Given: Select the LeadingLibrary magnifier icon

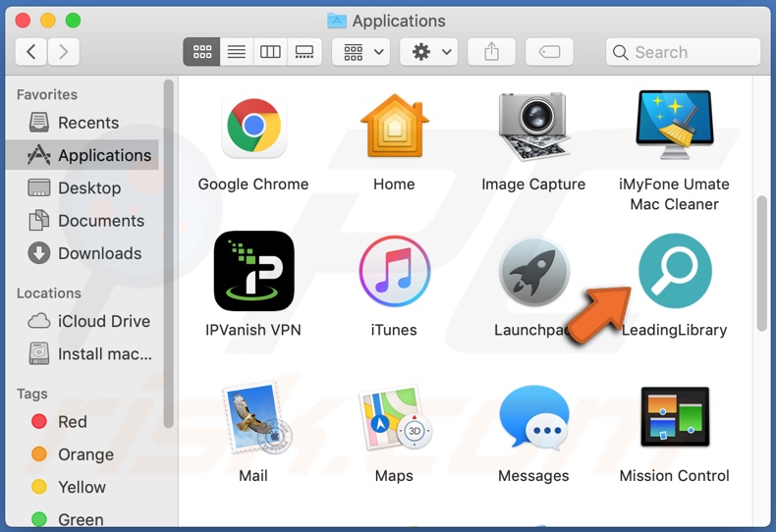Looking at the screenshot, I should coord(675,271).
